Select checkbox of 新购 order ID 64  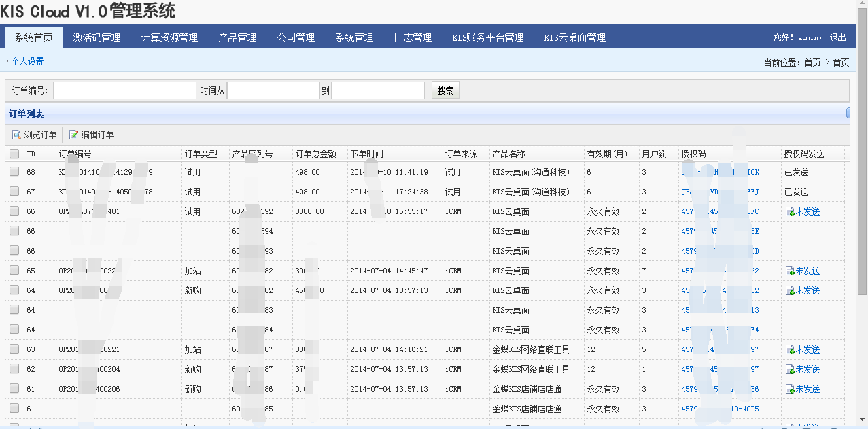coord(14,290)
